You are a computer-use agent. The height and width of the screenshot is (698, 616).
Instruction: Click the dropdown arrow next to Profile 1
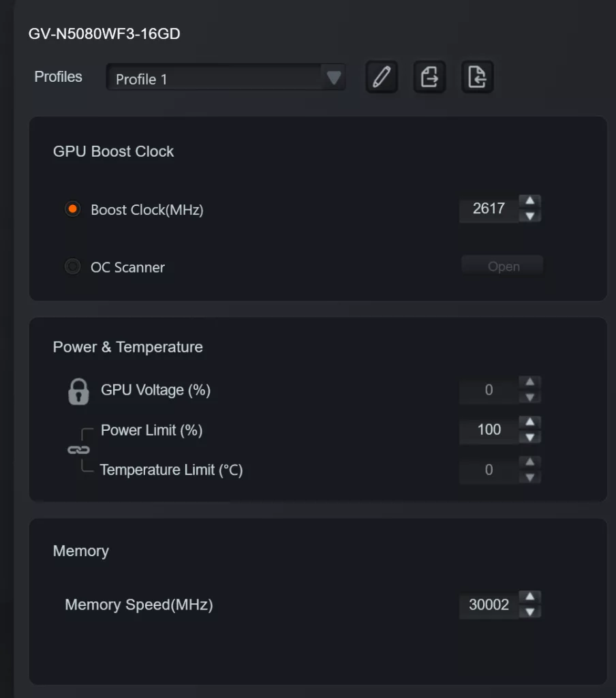tap(334, 78)
